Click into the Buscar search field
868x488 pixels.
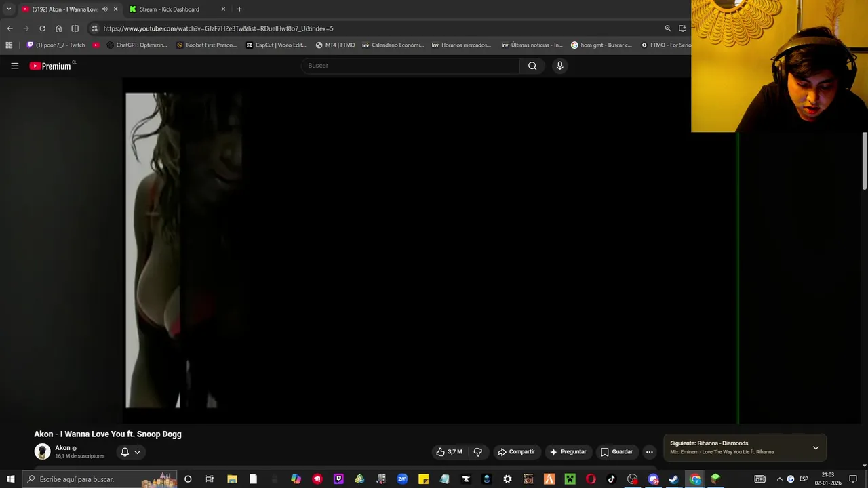[x=410, y=66]
